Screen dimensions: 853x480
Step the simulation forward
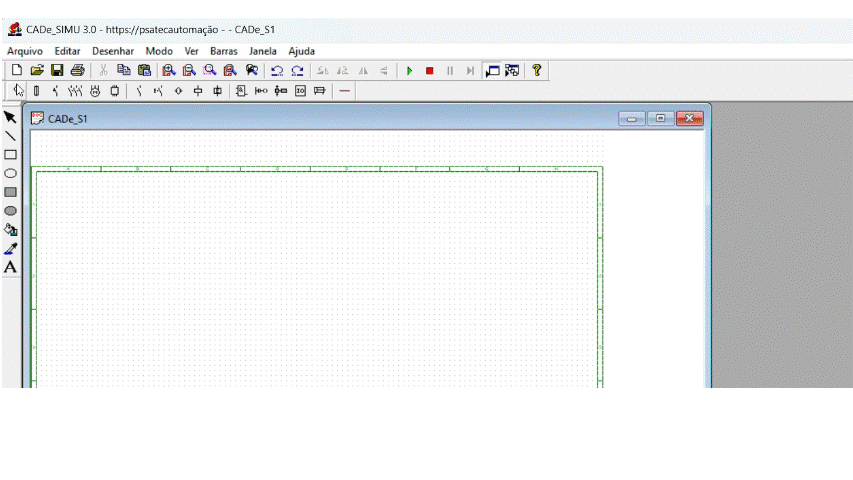470,71
